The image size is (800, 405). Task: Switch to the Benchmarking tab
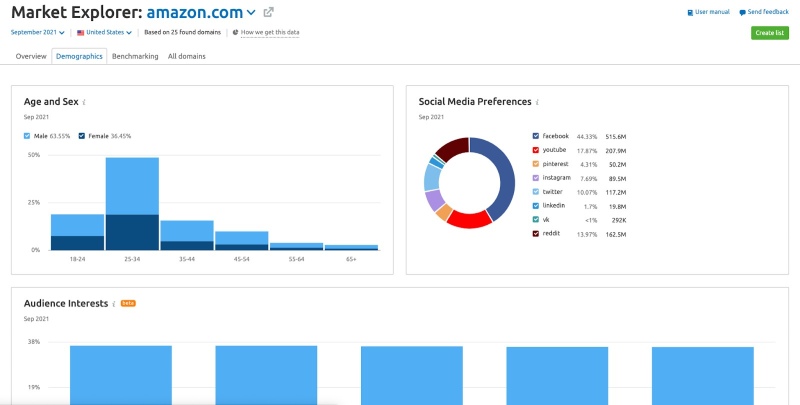click(x=135, y=56)
